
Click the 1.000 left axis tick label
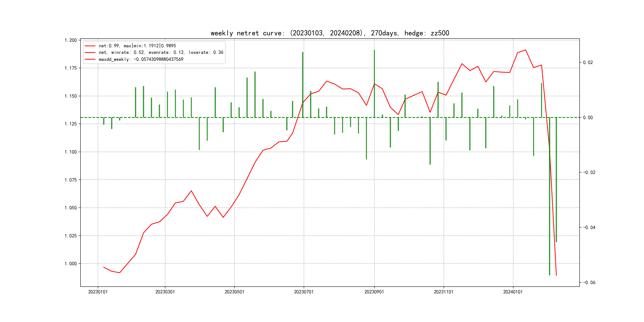pyautogui.click(x=71, y=264)
